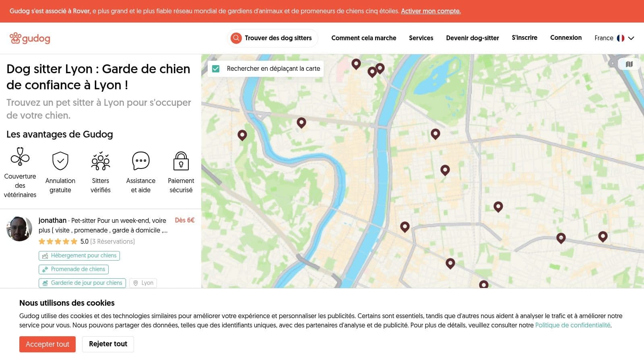This screenshot has width=644, height=362.
Task: Click Activer mon compte in banner
Action: 431,11
